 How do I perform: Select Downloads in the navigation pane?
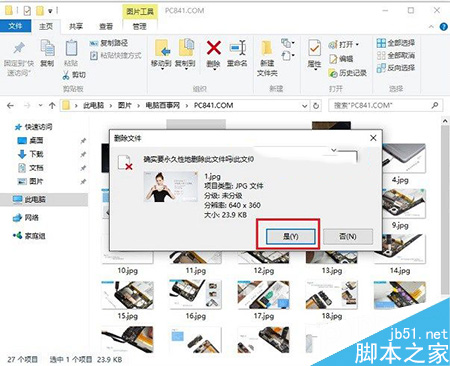[x=31, y=154]
